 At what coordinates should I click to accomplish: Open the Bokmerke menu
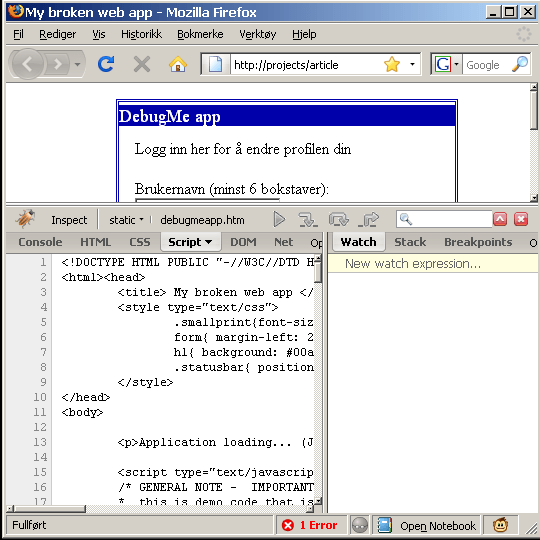(x=200, y=34)
